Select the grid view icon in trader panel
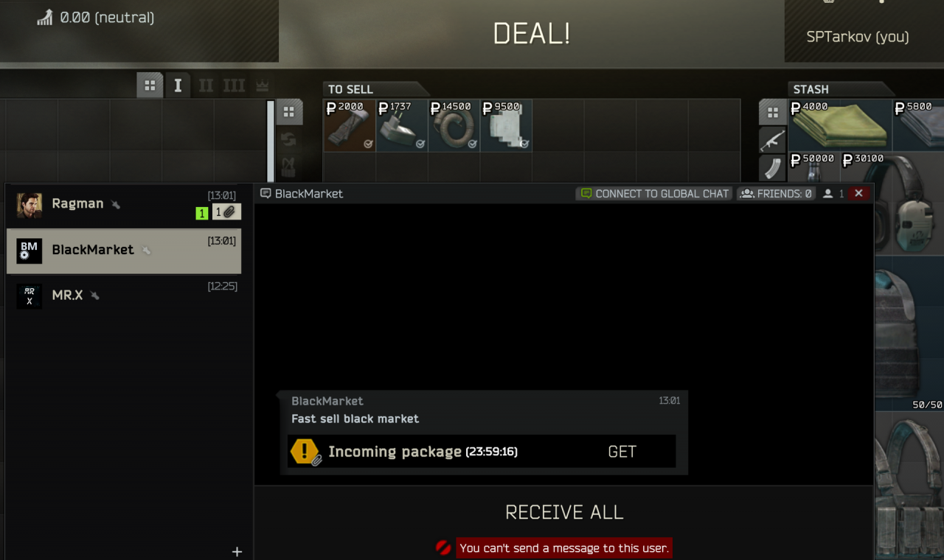This screenshot has width=944, height=560. 150,85
